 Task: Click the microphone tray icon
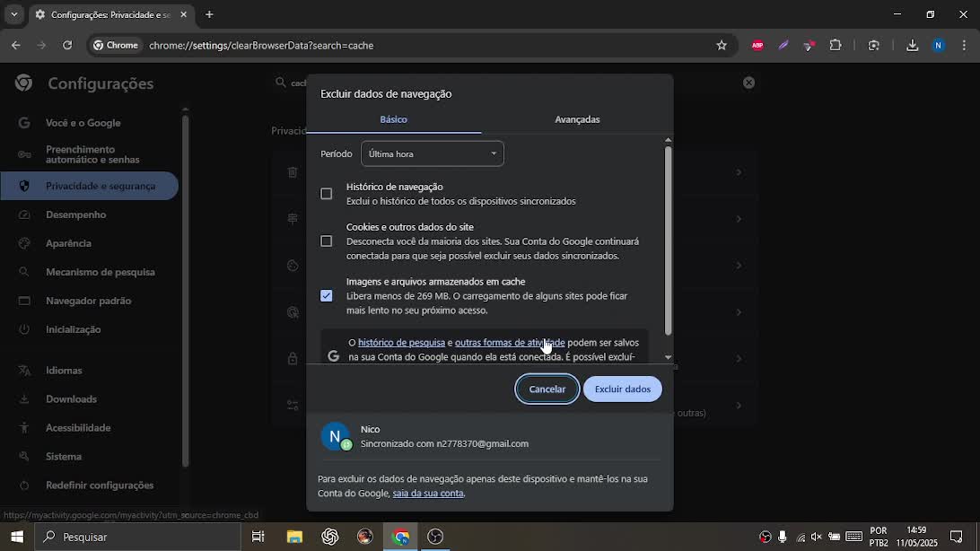(x=782, y=537)
